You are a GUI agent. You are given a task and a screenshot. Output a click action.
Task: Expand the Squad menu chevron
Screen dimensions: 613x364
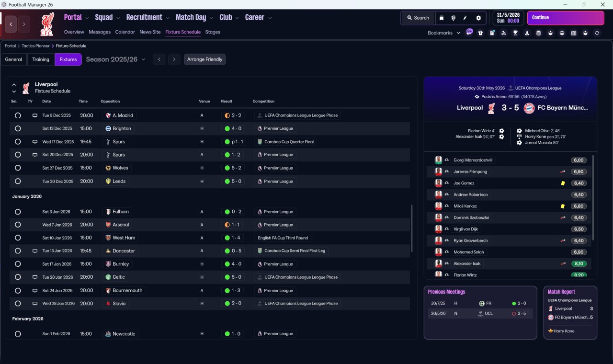pos(118,18)
